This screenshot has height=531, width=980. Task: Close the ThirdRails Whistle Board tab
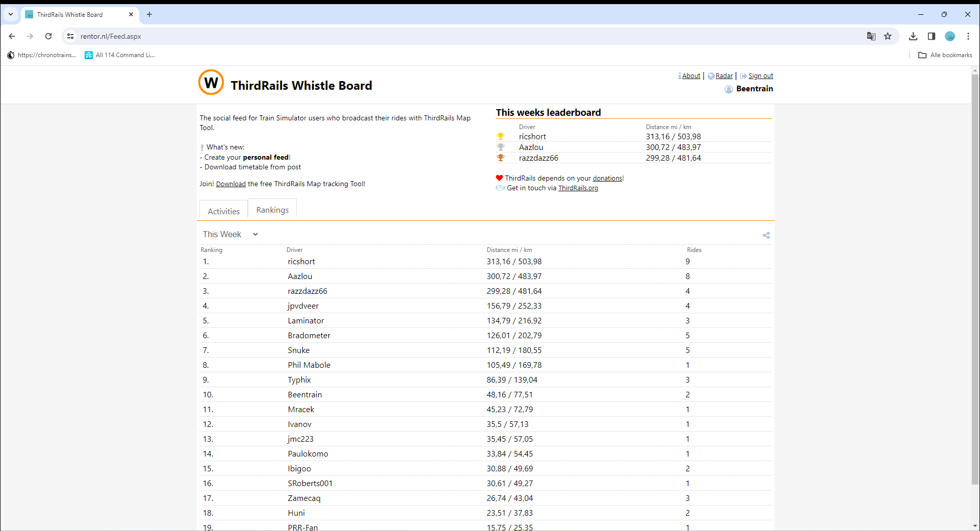[131, 14]
